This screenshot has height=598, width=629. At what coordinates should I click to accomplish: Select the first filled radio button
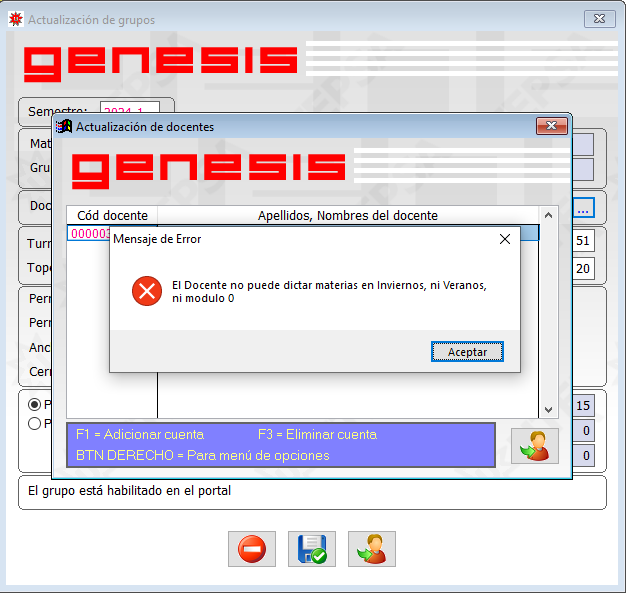[34, 404]
